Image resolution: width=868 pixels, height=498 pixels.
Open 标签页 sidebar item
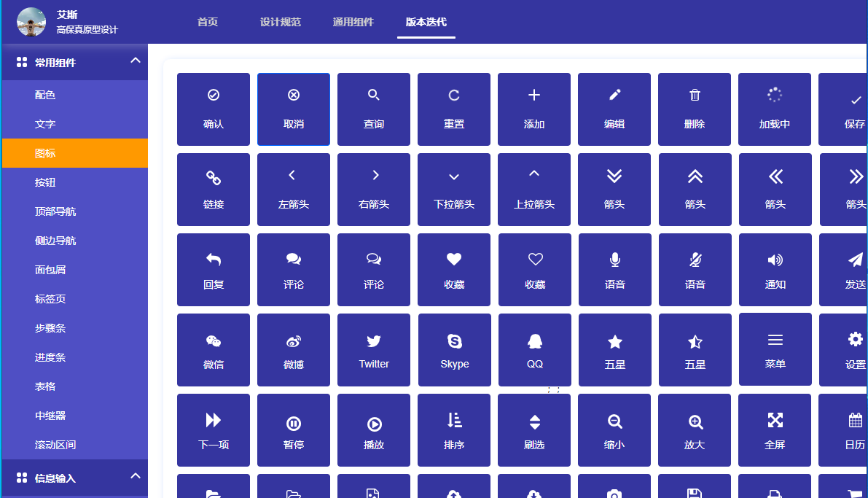point(75,299)
